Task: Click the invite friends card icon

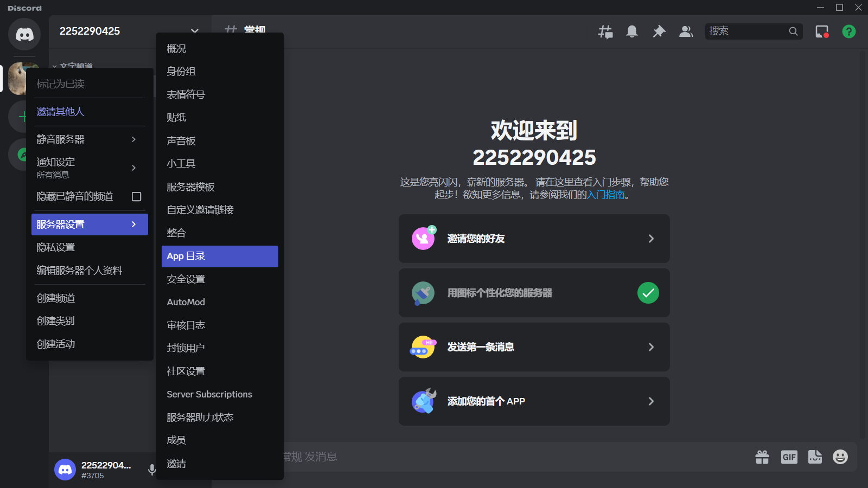Action: tap(424, 238)
